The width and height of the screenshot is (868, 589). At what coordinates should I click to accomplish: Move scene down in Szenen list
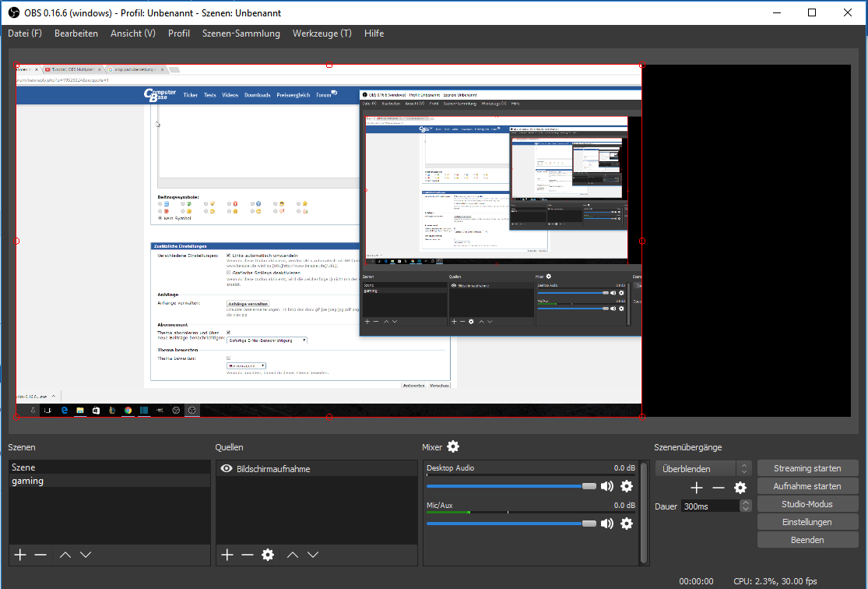click(x=86, y=555)
